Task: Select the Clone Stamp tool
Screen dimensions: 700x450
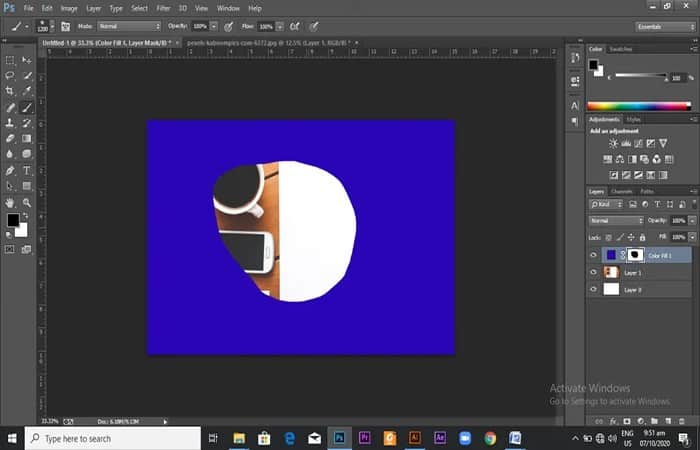Action: pos(10,123)
